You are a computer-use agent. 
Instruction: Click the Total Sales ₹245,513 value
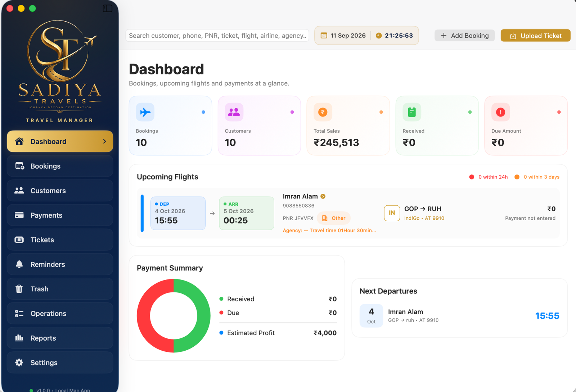[x=336, y=143]
